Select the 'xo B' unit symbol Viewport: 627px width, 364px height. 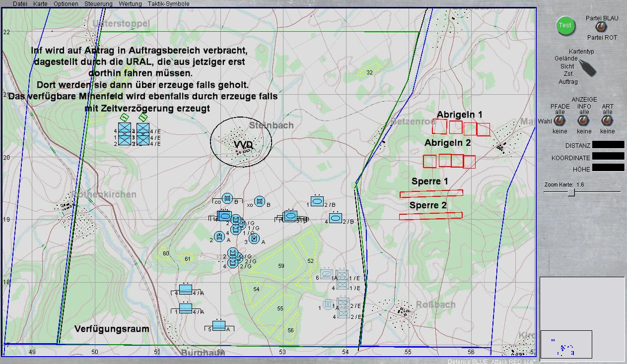259,201
